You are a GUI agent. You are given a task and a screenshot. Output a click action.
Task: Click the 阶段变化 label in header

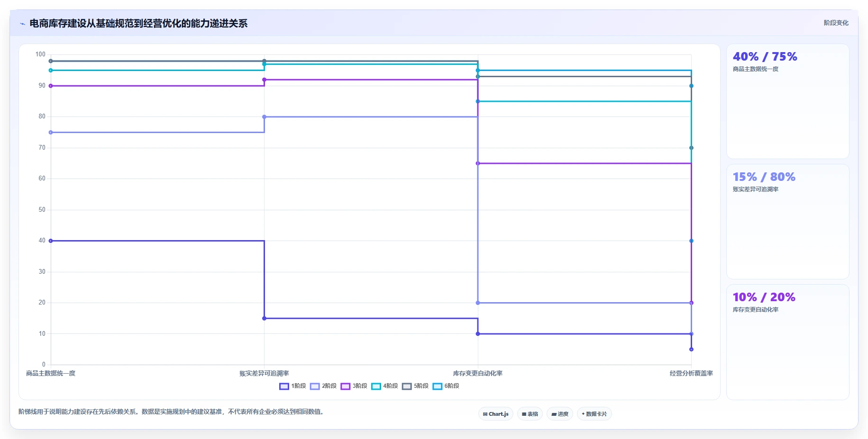pyautogui.click(x=836, y=23)
